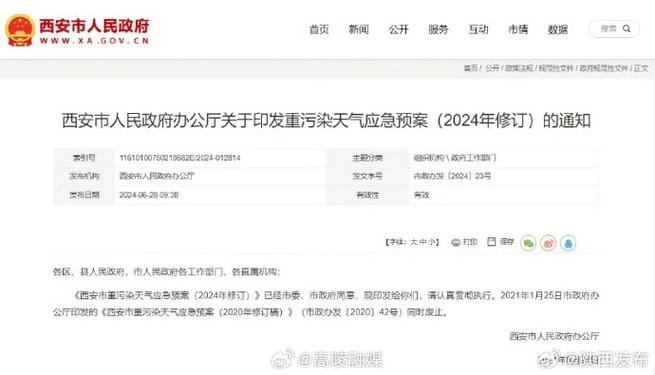Click the salutation line 各区、县人民政府
Viewport: 655px width, 375px height.
167,272
